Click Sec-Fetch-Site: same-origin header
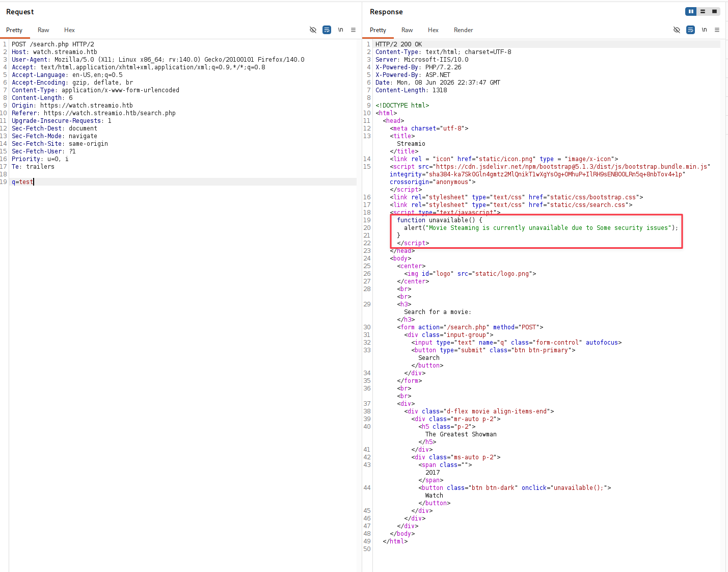The image size is (728, 572). click(60, 144)
